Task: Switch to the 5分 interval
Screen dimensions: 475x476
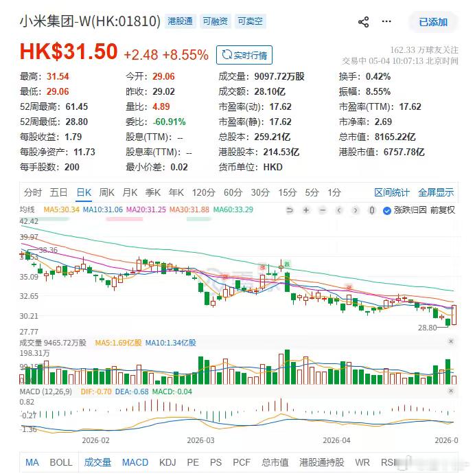Action: [312, 192]
